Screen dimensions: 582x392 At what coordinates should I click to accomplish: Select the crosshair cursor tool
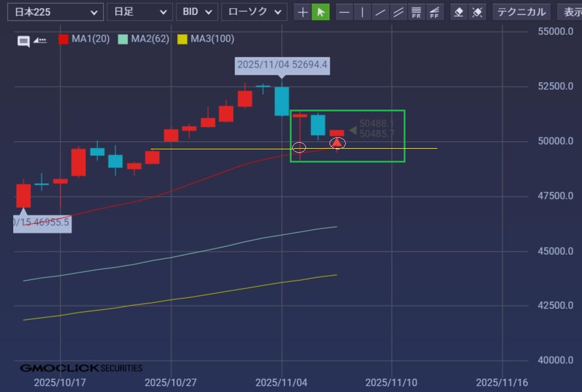(x=302, y=12)
